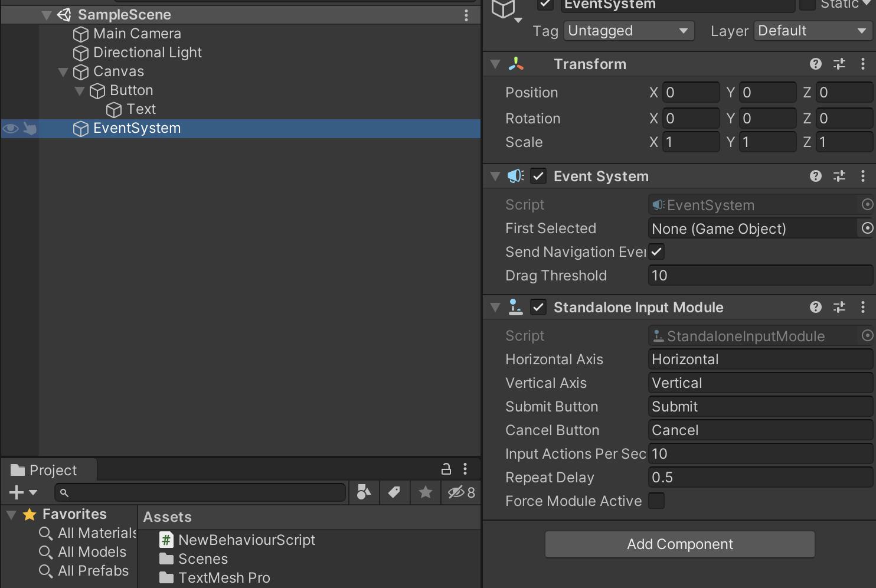
Task: Open Event System kebab menu
Action: [863, 176]
